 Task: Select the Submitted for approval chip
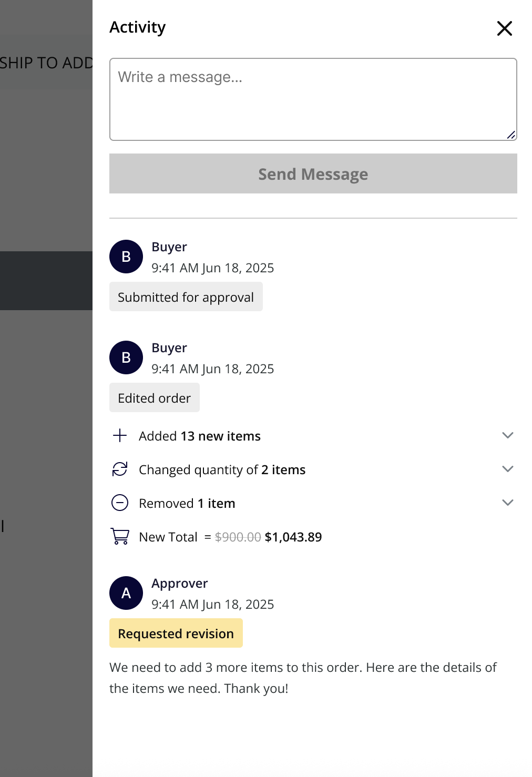(x=186, y=297)
